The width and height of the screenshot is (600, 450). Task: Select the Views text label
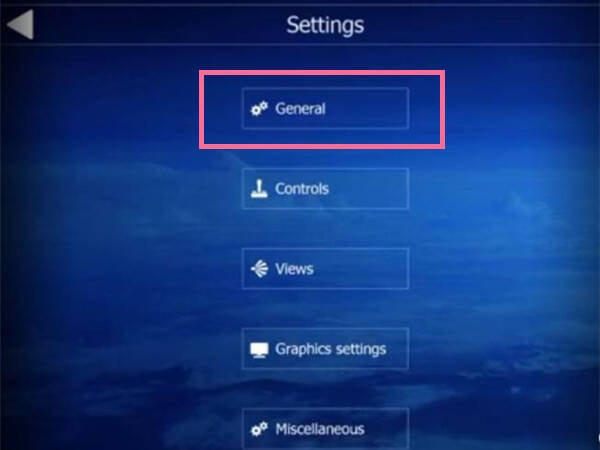tap(294, 269)
